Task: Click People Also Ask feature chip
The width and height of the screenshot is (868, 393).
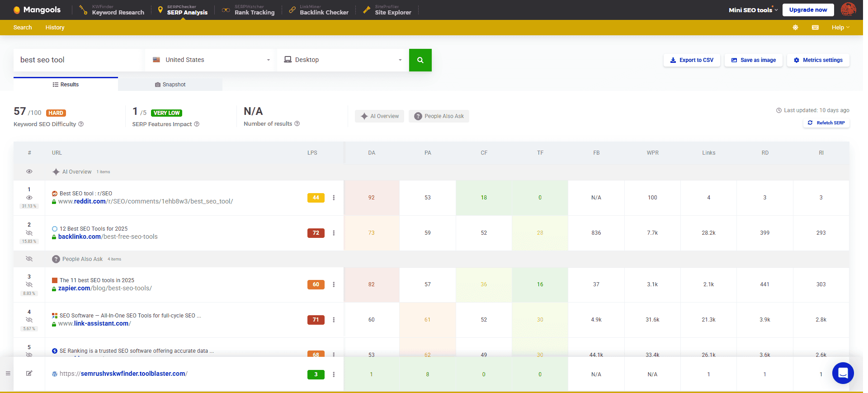Action: click(439, 116)
